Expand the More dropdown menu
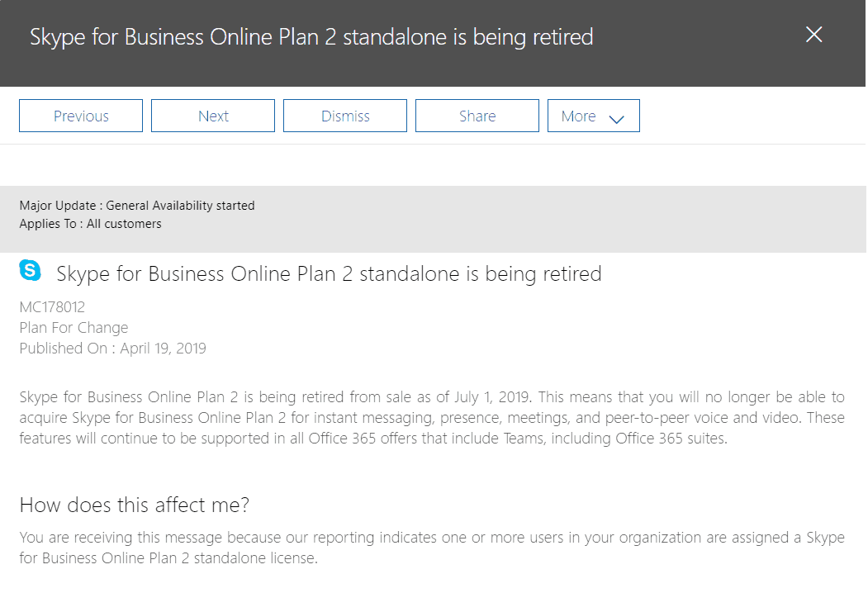The image size is (868, 593). [594, 116]
